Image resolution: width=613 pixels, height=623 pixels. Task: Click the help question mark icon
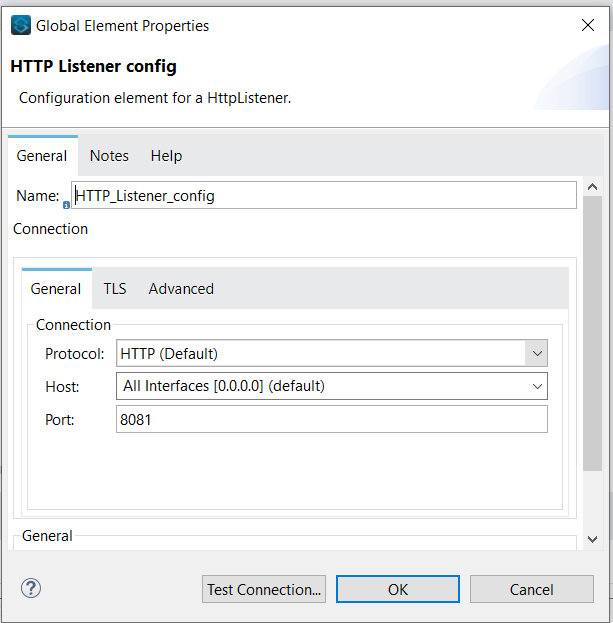(31, 588)
